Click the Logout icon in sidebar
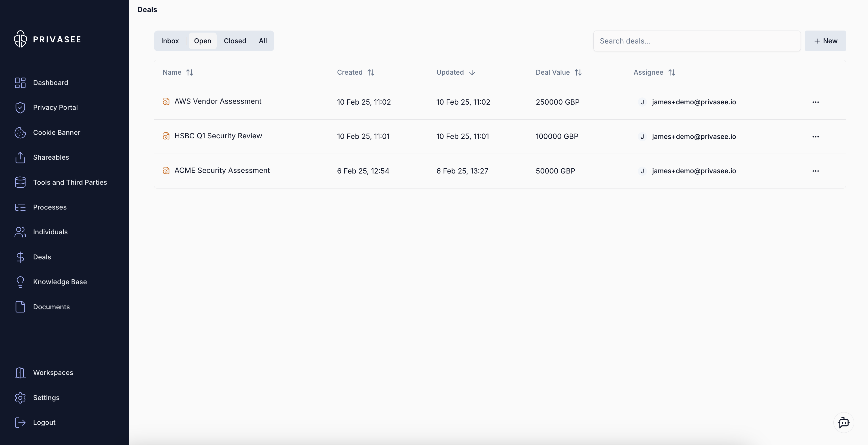This screenshot has height=445, width=868. tap(20, 423)
